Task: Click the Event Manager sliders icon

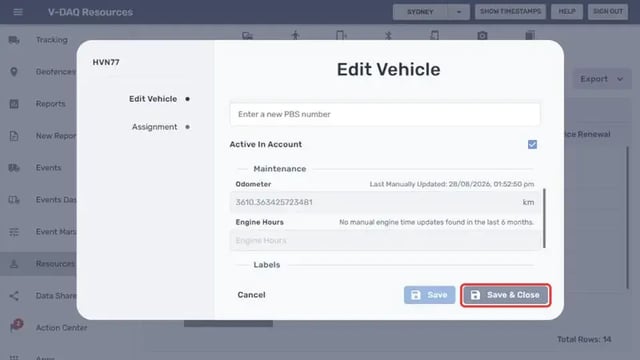Action: [x=14, y=232]
